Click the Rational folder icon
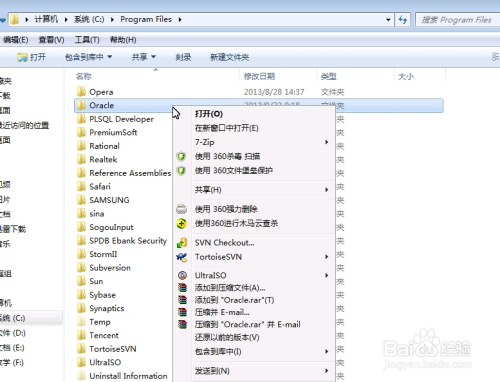This screenshot has height=382, width=500. point(81,146)
